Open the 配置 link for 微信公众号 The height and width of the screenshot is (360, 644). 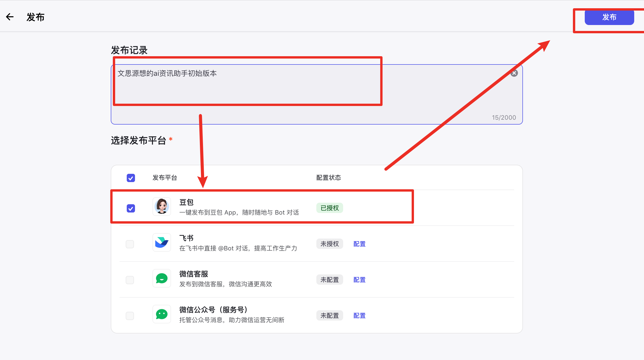point(359,316)
